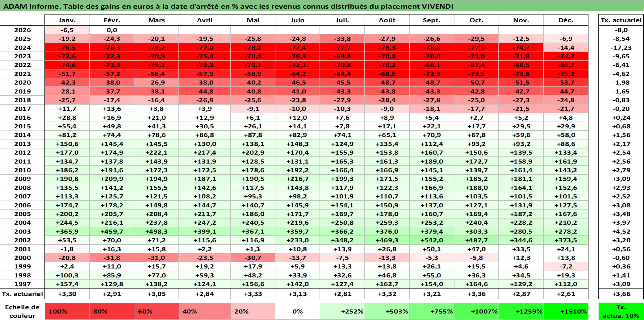
Task: Select the 2003 row label
Action: coord(23,231)
